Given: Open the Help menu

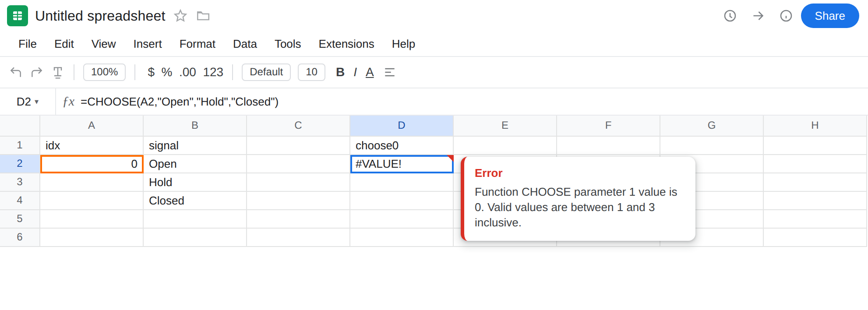Looking at the screenshot, I should pos(403,44).
